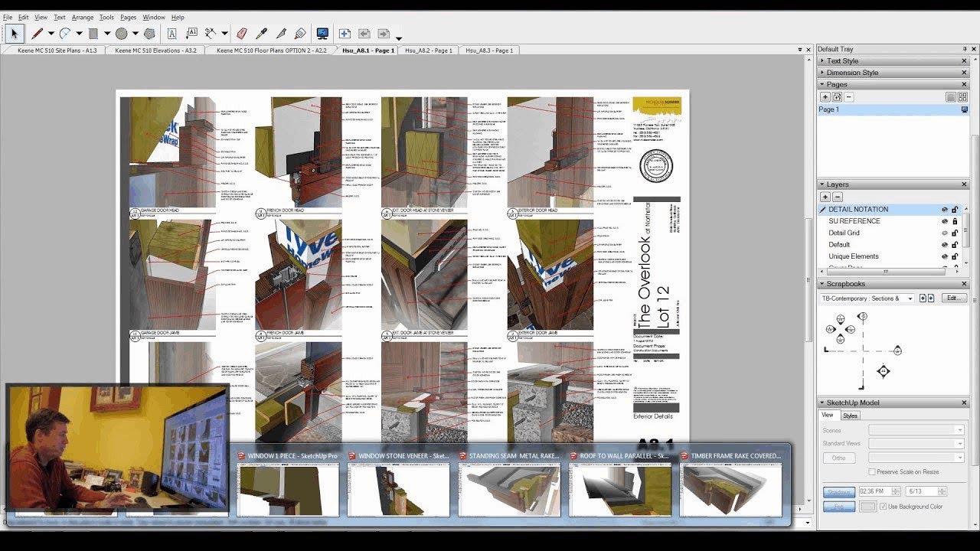Select the Erase tool
This screenshot has width=980, height=551.
242,34
